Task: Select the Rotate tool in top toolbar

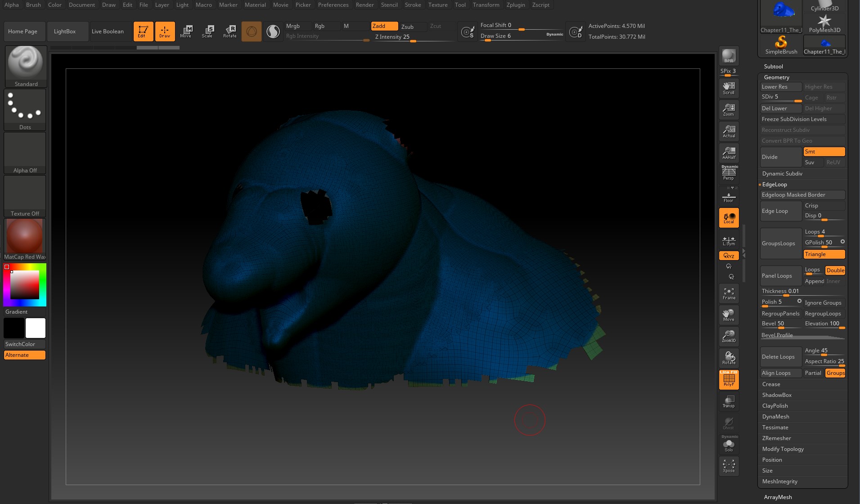Action: [230, 31]
